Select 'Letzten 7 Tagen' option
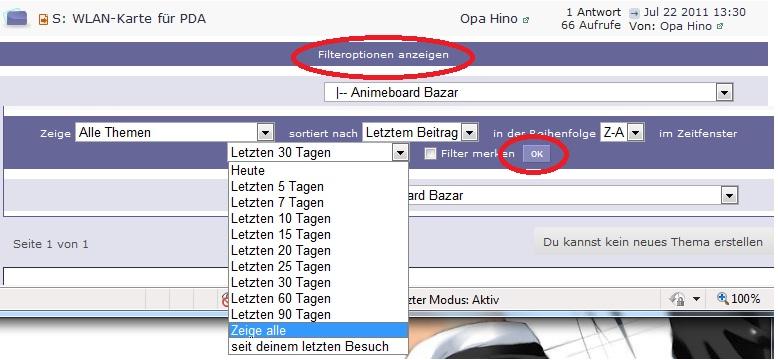Viewport: 778px width, 360px height. 318,203
